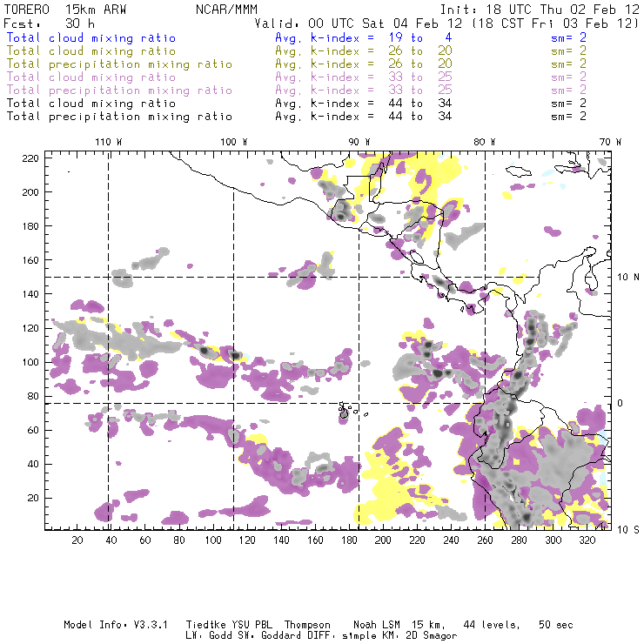Viewport: 644px width, 644px height.
Task: Click the black "Total precipitation mixing ratio" legend line
Action: click(x=119, y=117)
